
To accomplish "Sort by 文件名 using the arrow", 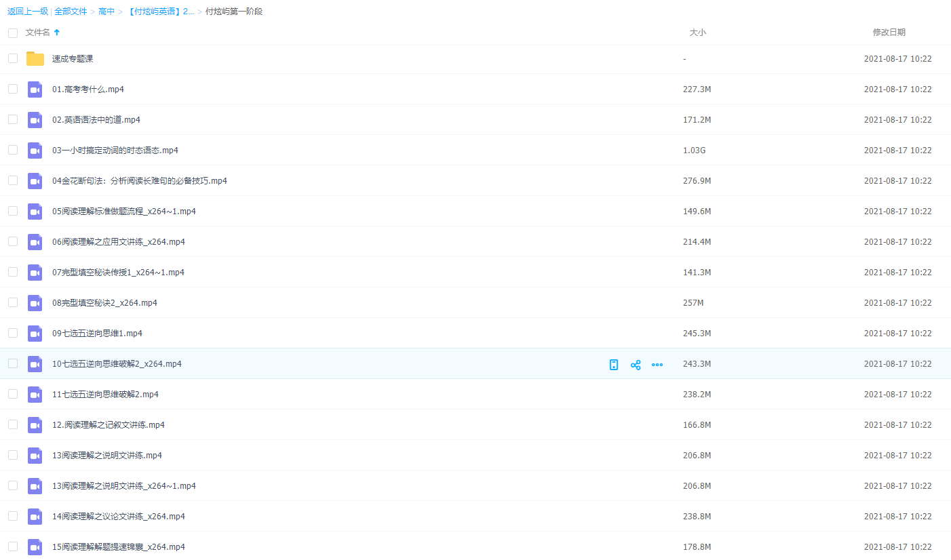I will 57,33.
